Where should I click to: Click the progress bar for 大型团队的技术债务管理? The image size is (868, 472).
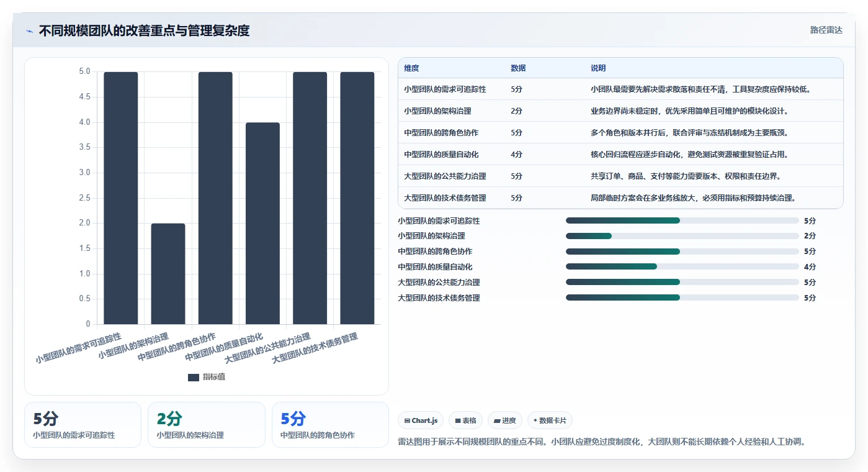click(x=682, y=297)
